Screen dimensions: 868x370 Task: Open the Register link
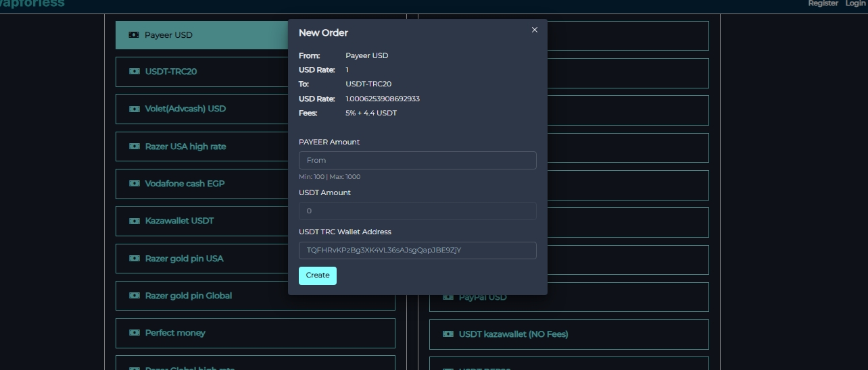click(x=823, y=3)
